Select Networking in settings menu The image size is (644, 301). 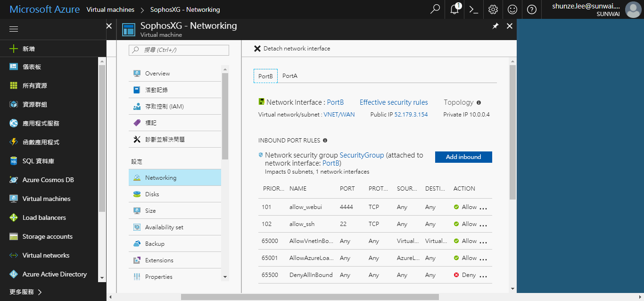(x=175, y=178)
